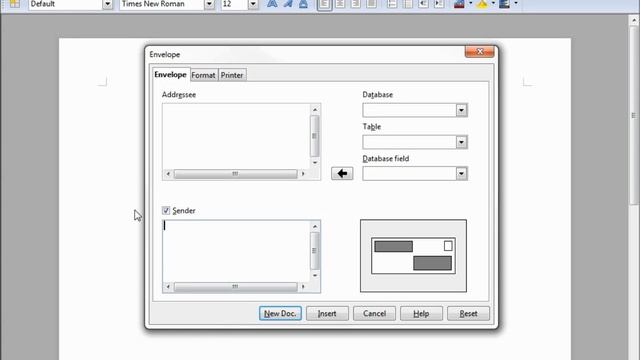Click Sender box scroll up arrow

coord(315,227)
